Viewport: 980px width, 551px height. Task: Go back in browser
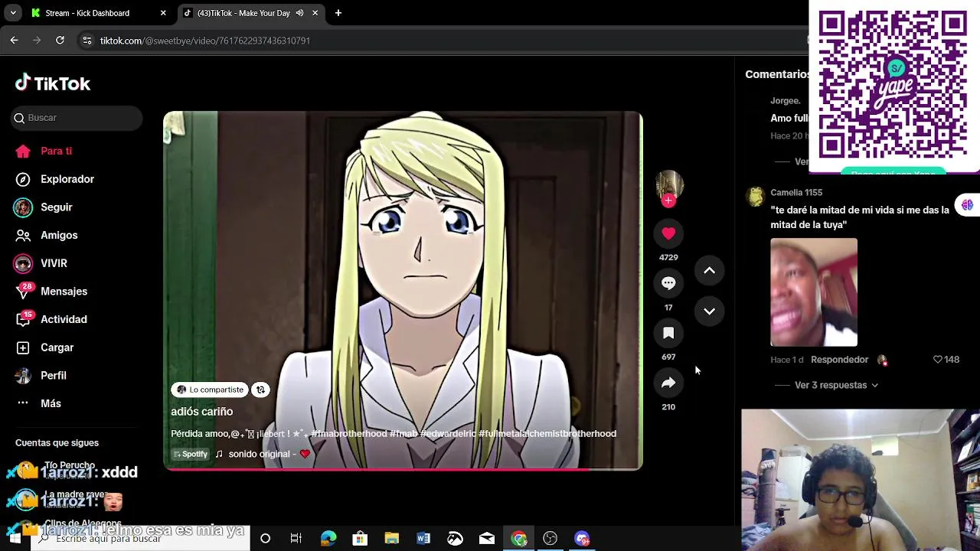tap(14, 41)
